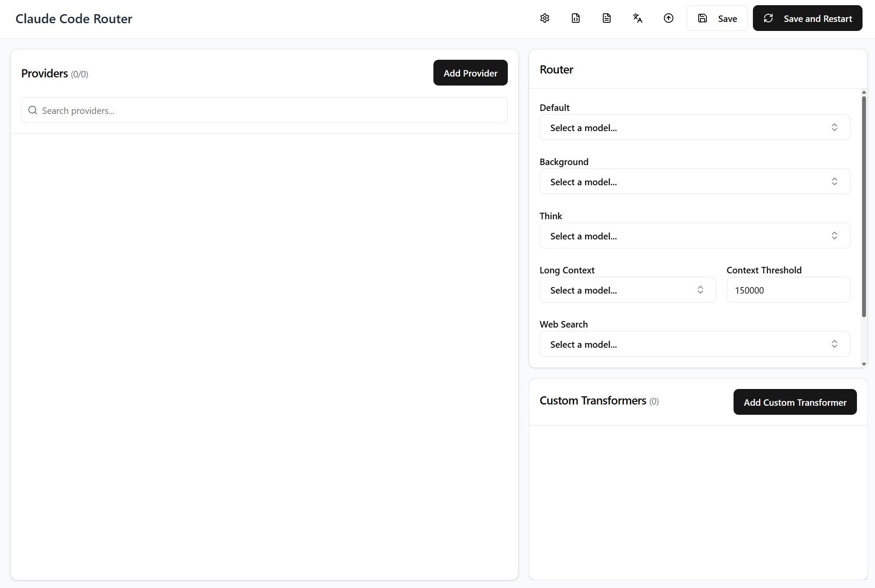The height and width of the screenshot is (588, 875).
Task: Click the search magnifier icon
Action: (x=33, y=110)
